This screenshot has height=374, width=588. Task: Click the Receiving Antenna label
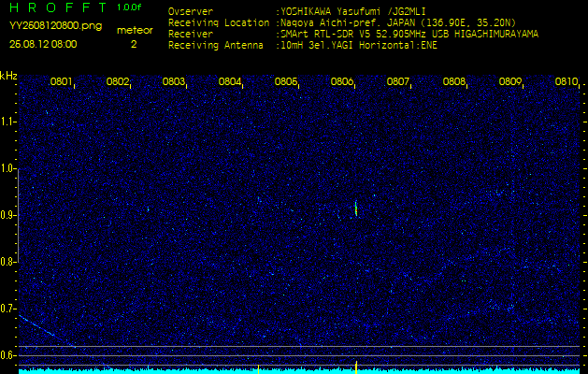(216, 46)
